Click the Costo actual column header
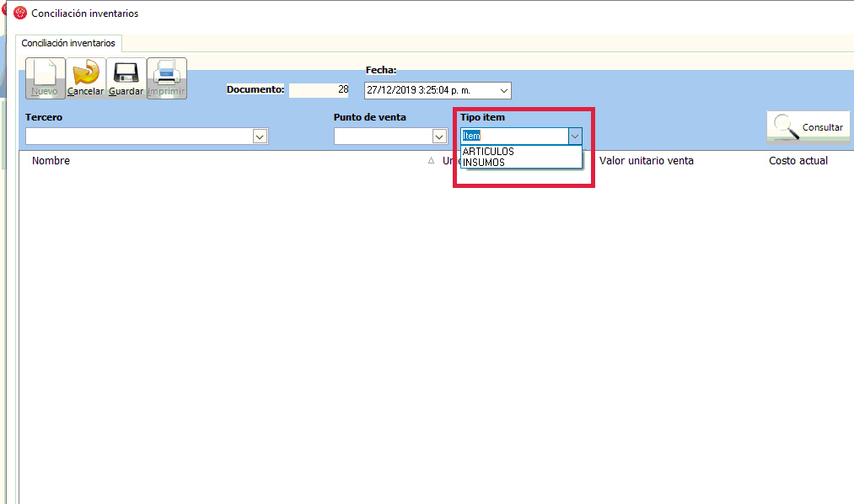 (798, 161)
